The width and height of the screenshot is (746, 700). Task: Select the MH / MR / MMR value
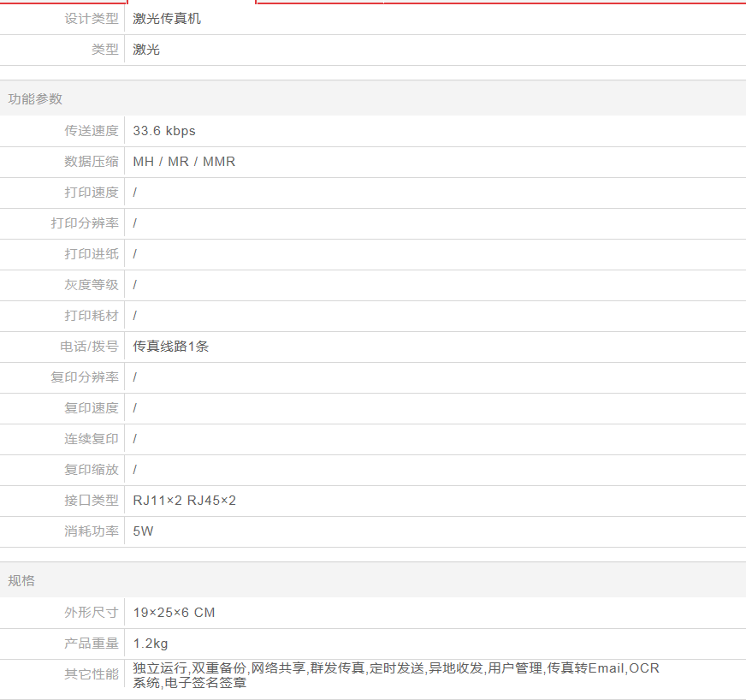click(x=184, y=162)
